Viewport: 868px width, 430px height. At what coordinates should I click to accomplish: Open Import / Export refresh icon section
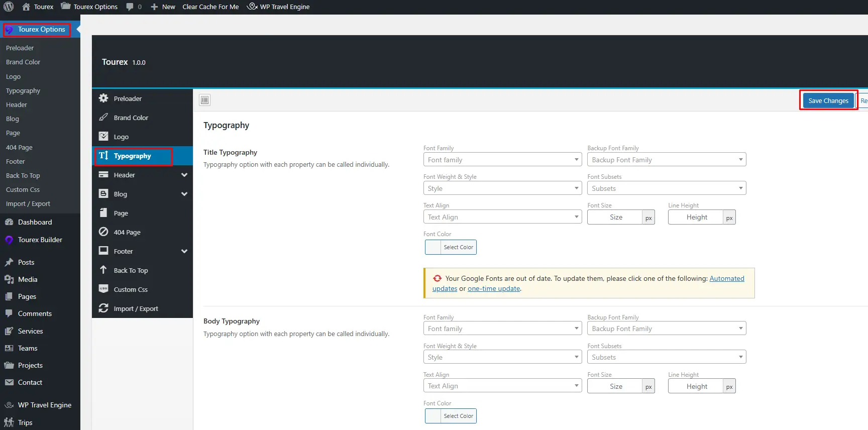pos(103,308)
